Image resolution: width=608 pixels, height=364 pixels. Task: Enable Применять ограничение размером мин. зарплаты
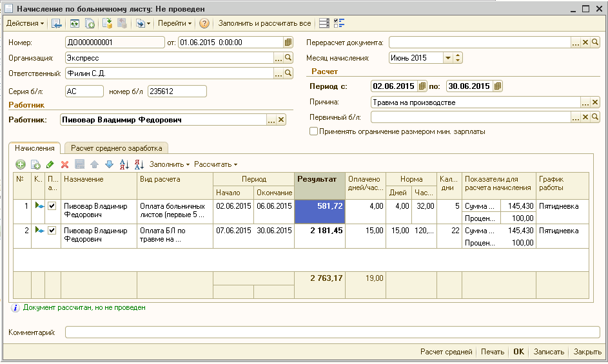314,131
